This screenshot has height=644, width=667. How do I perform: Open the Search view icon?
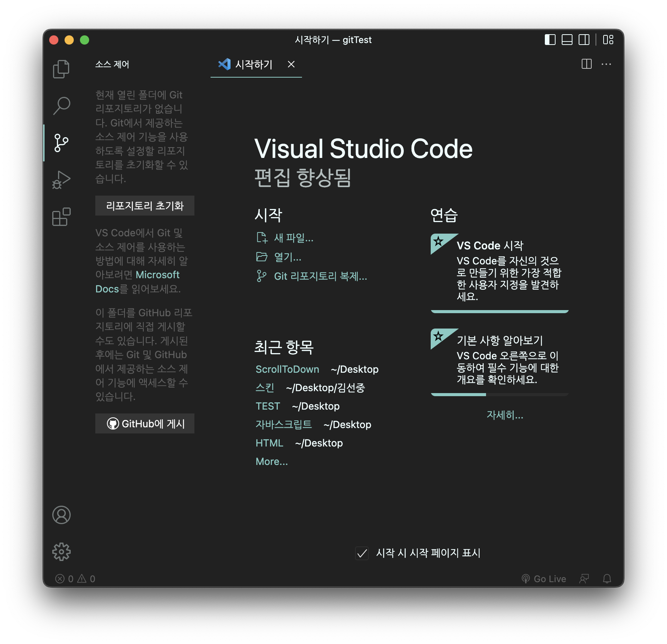[x=61, y=106]
